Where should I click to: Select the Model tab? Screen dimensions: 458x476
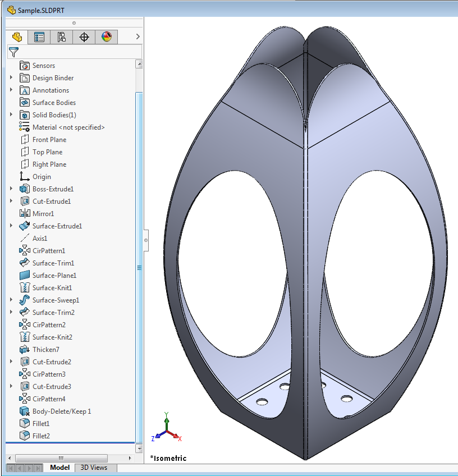point(59,467)
